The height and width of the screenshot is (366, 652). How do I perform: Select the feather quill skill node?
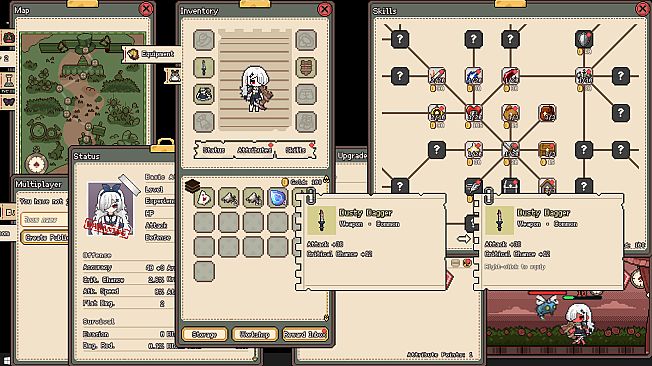point(474,186)
